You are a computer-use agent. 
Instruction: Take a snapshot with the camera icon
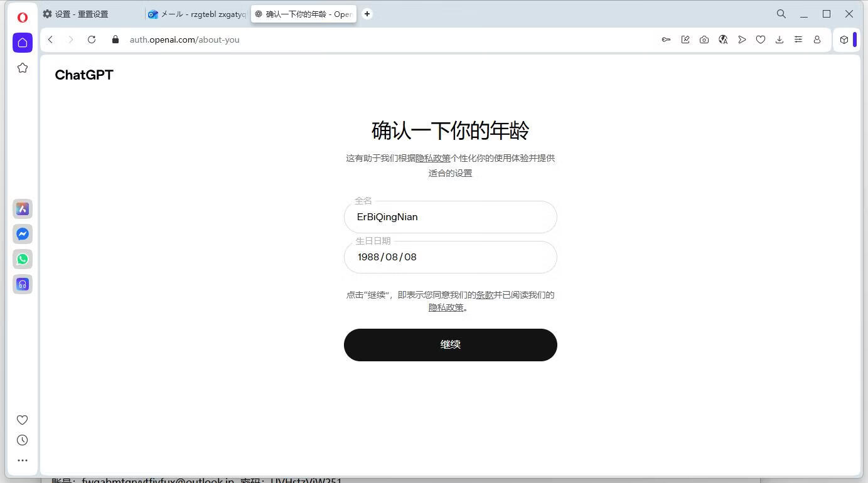(x=704, y=40)
